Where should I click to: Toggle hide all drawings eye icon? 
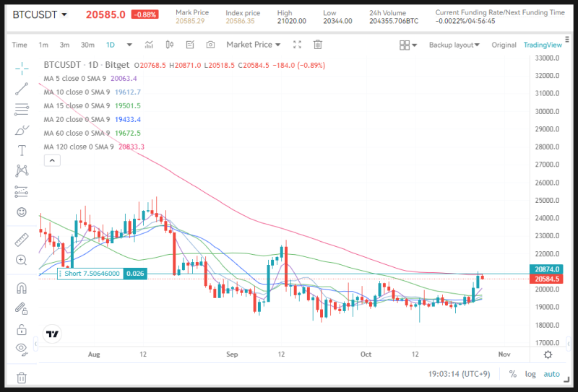tap(22, 349)
